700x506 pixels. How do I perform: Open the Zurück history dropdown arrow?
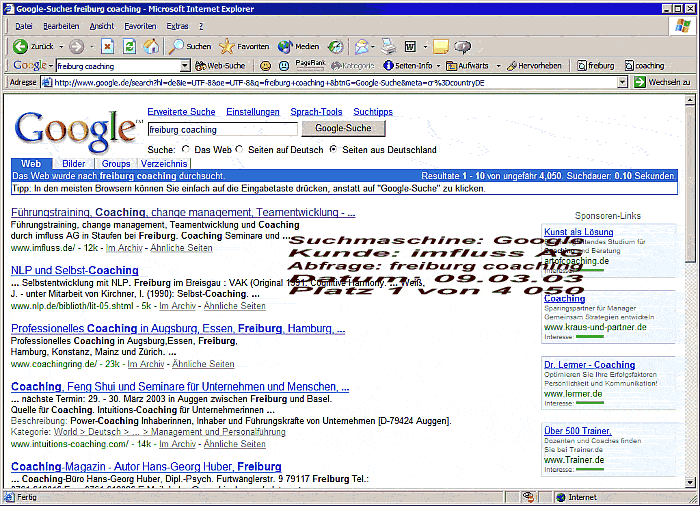coord(61,46)
